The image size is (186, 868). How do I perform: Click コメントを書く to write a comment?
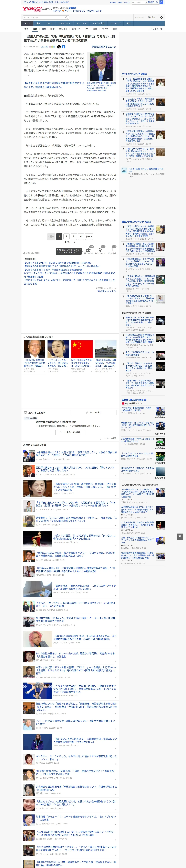tap(93, 412)
